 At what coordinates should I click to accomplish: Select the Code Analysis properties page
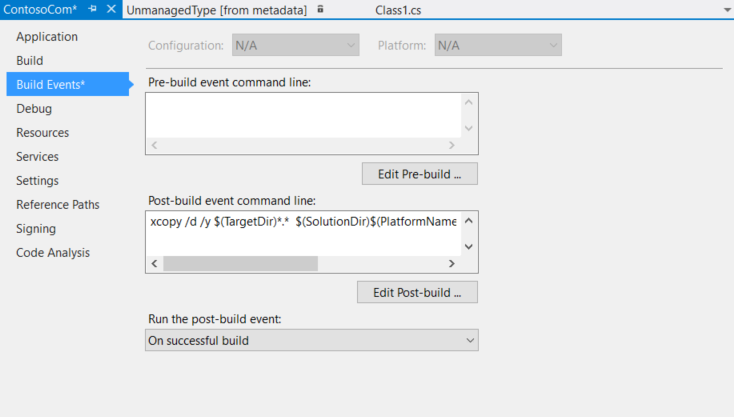coord(53,253)
